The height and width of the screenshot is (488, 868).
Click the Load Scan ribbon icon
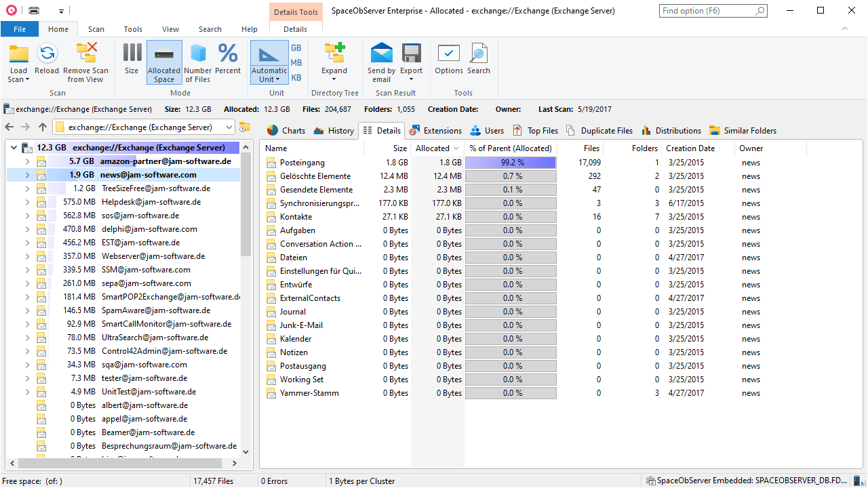18,62
